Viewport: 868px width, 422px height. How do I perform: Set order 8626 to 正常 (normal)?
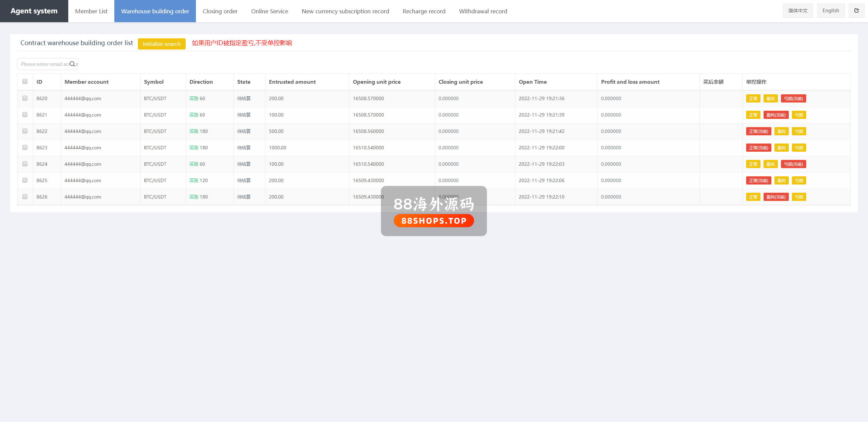(x=753, y=197)
